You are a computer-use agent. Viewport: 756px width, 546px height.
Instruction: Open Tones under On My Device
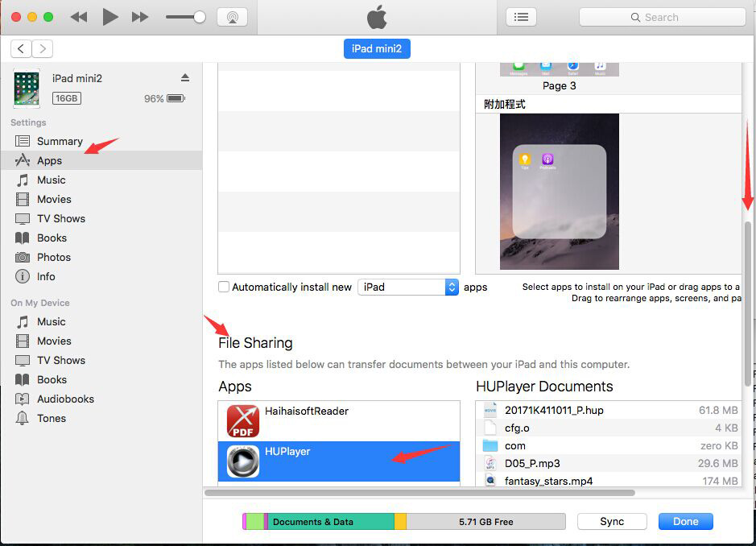[101, 418]
